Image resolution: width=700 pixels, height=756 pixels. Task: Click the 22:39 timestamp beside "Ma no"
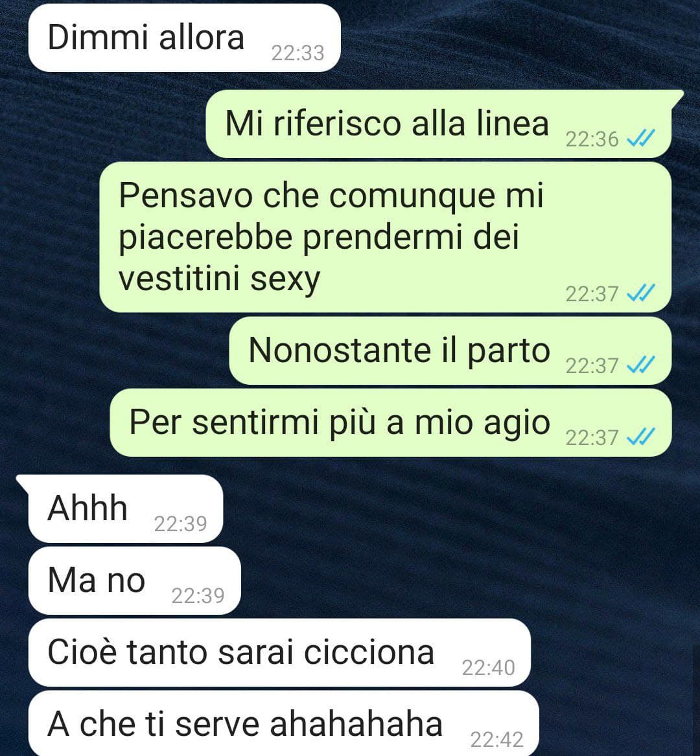[198, 597]
